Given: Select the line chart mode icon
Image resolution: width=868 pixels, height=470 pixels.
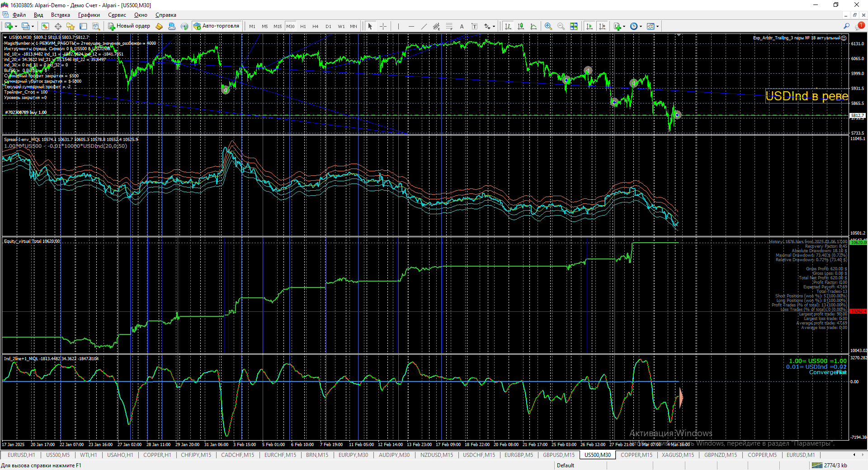Looking at the screenshot, I should (x=533, y=26).
